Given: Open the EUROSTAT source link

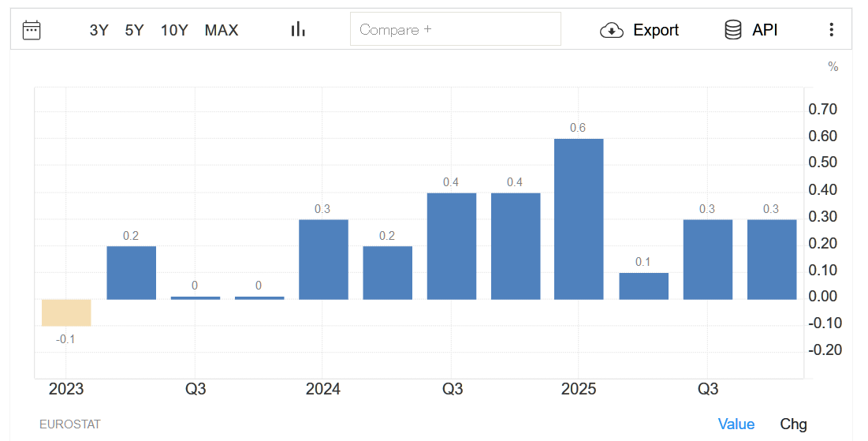Looking at the screenshot, I should 70,424.
